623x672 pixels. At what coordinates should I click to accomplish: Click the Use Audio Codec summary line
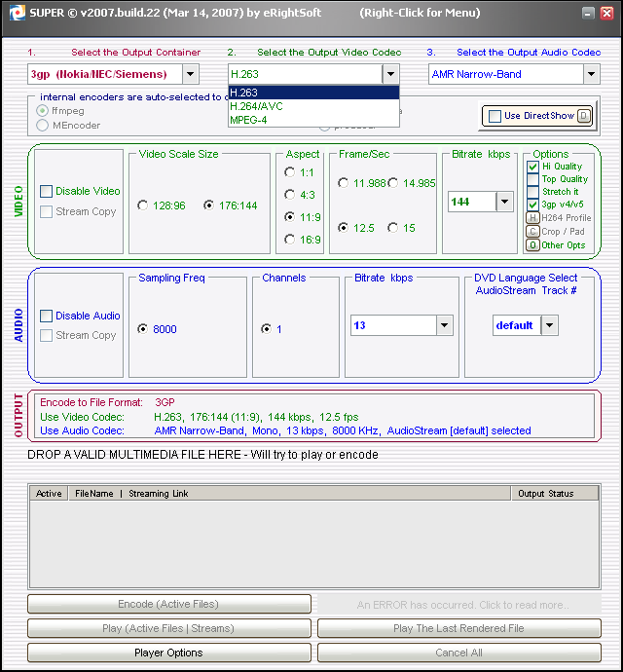285,430
